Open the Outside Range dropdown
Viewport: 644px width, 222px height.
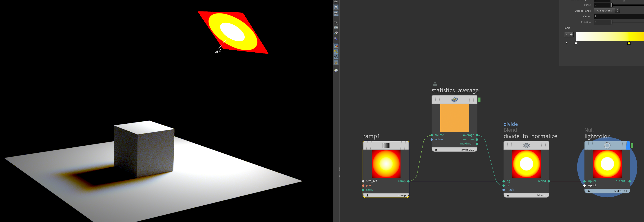tap(607, 11)
